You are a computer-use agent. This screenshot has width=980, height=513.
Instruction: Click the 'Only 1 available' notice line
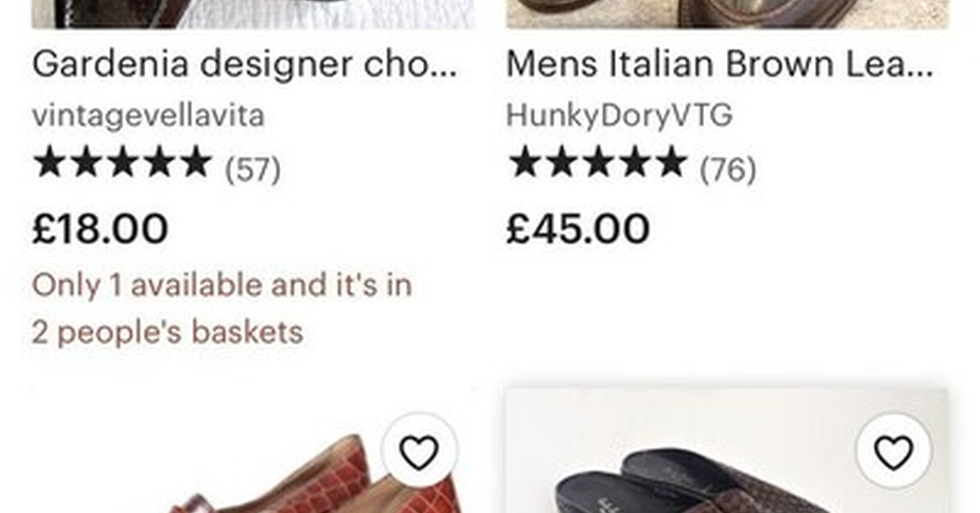[x=222, y=285]
